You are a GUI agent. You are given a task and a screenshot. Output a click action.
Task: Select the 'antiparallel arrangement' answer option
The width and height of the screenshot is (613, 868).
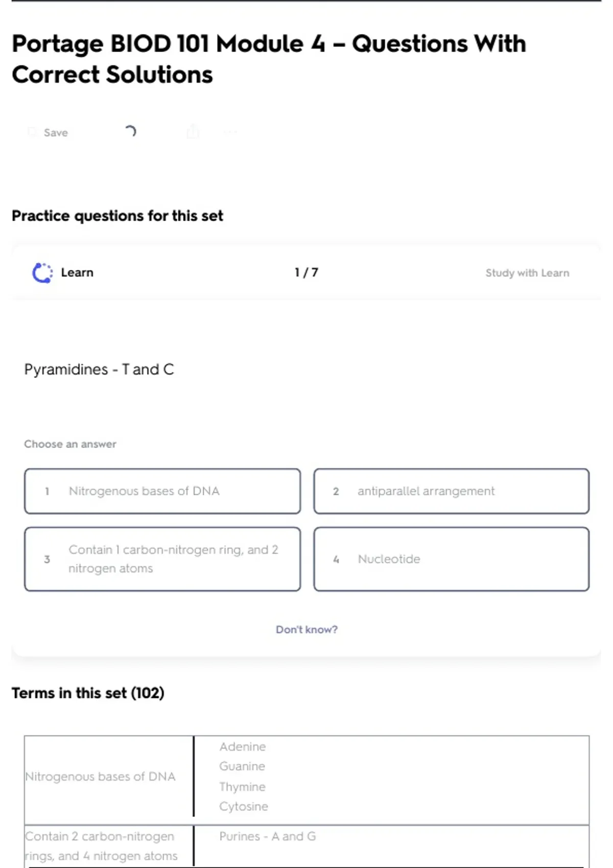pos(452,491)
